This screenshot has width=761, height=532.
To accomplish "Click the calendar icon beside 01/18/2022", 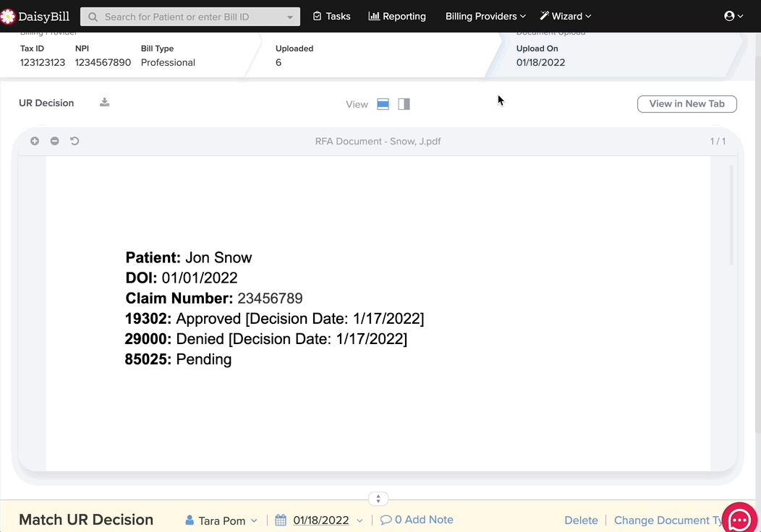I will click(281, 520).
